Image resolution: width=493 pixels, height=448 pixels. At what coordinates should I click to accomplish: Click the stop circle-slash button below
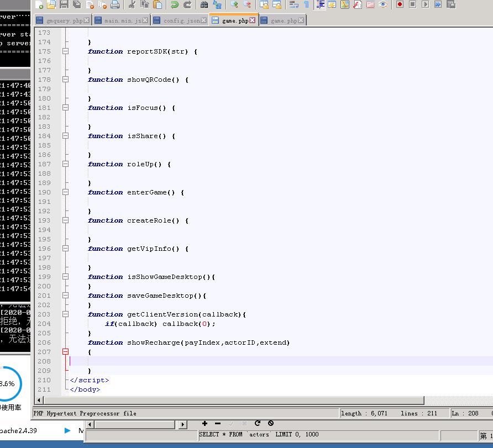(271, 423)
